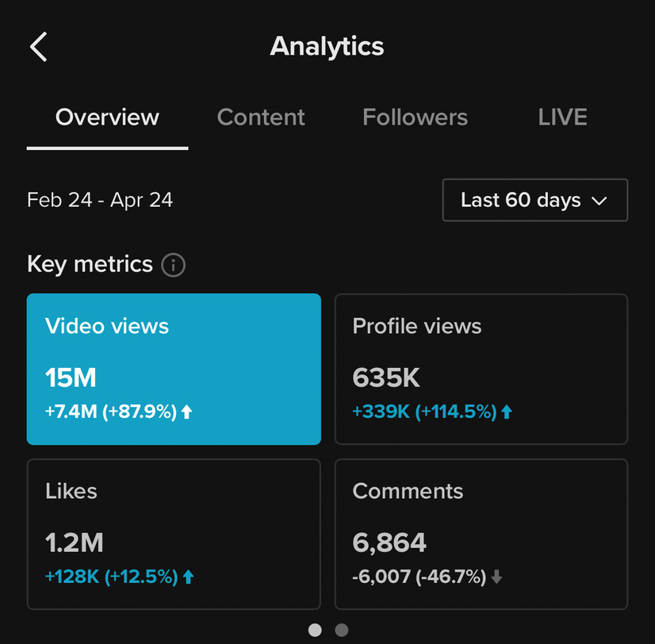The width and height of the screenshot is (655, 644).
Task: Click the up arrow in Video views
Action: [x=187, y=412]
